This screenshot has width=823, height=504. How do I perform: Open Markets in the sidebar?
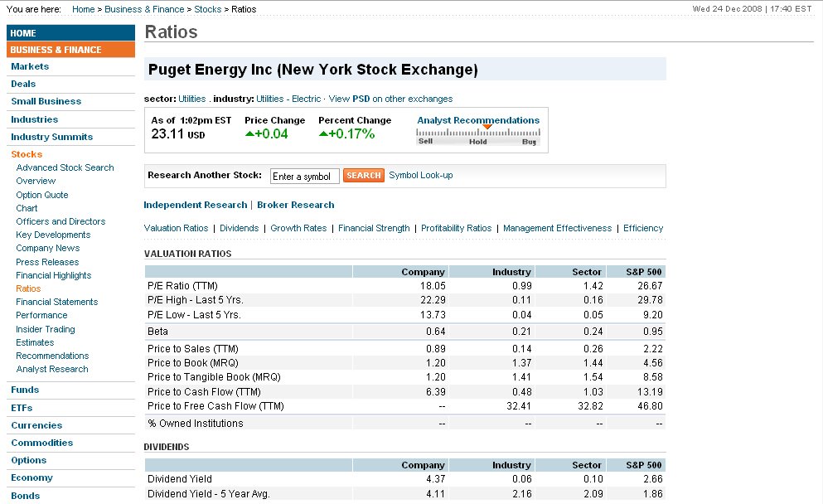click(x=30, y=66)
